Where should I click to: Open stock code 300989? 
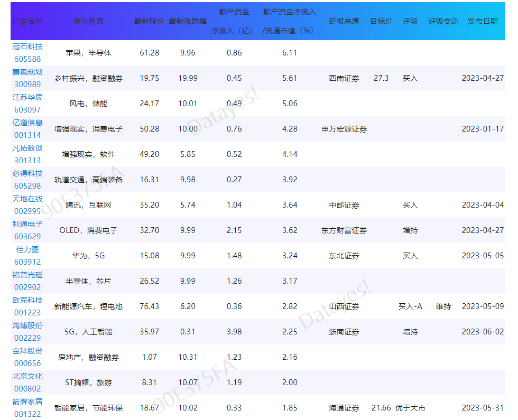[27, 85]
